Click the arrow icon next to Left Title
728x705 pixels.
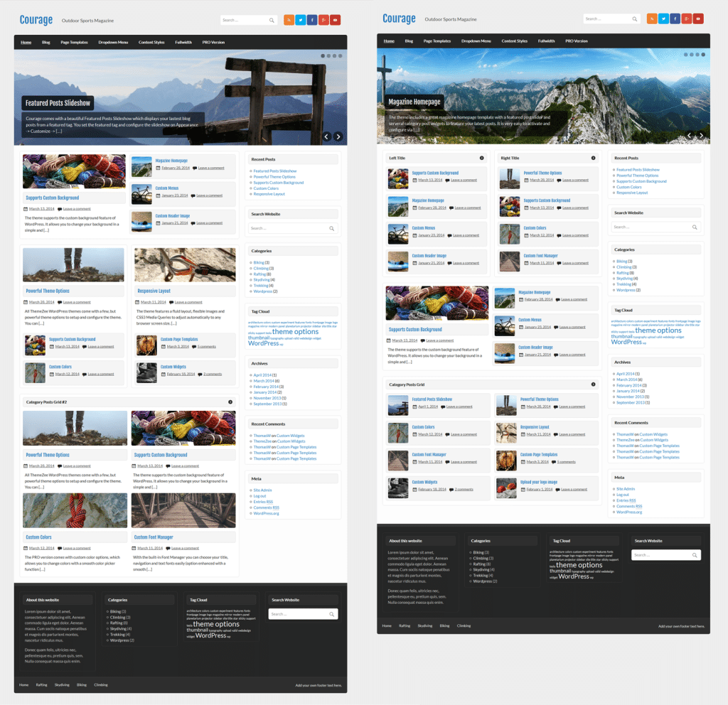click(481, 158)
